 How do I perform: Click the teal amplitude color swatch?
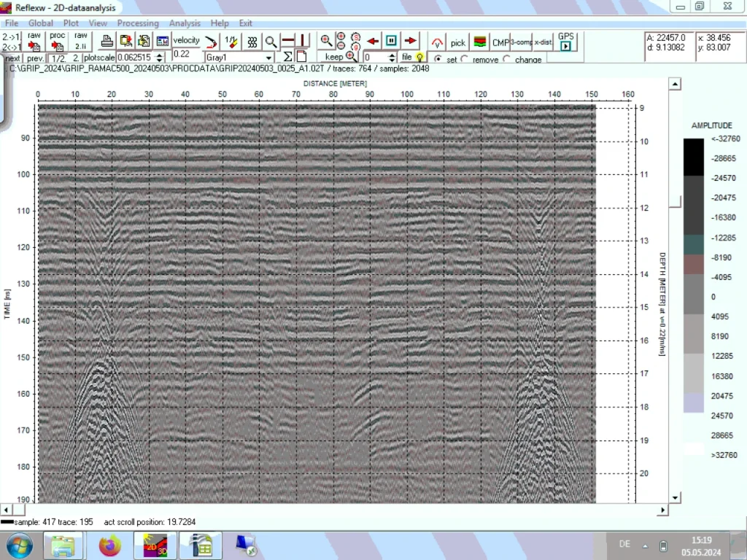tap(694, 244)
